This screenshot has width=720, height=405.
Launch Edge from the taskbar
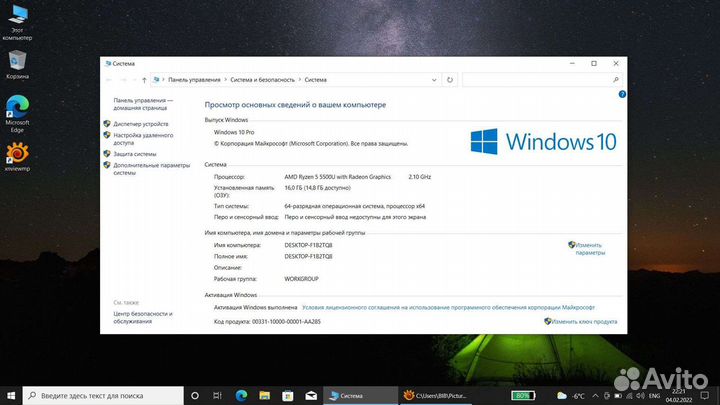(241, 395)
